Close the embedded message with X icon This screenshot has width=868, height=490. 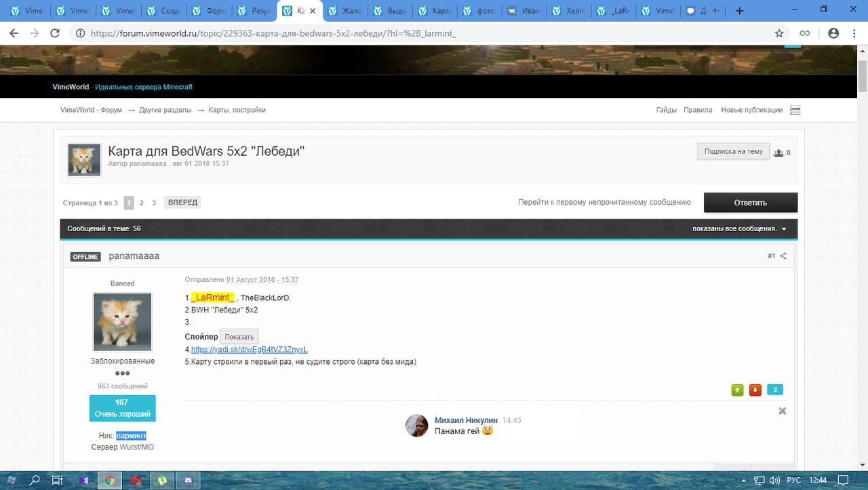coord(783,411)
